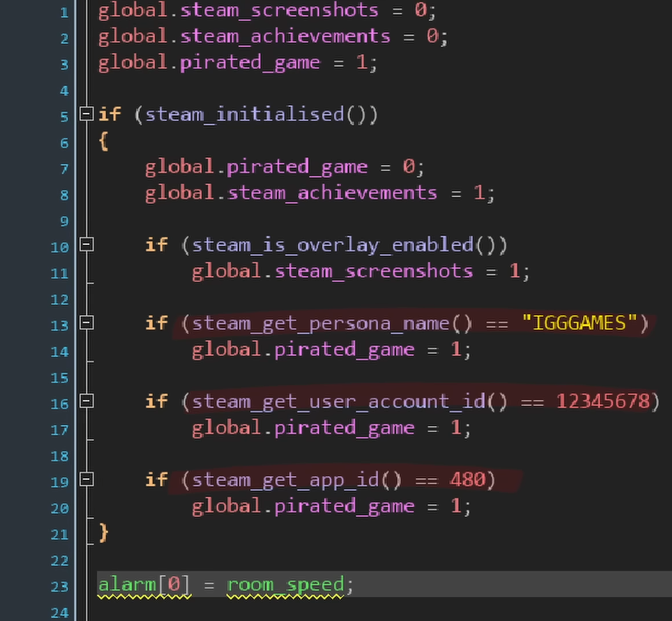Click line number 23 in gutter

pos(60,586)
